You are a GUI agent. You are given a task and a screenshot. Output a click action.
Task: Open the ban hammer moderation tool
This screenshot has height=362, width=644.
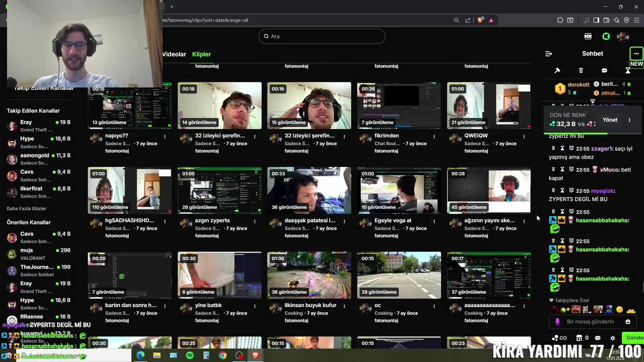tap(557, 70)
